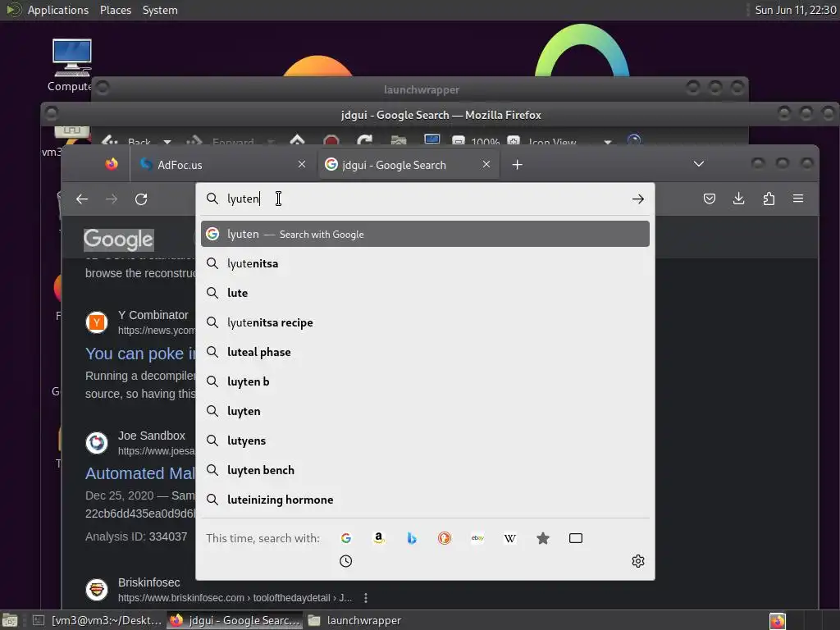Reload the page in Firefox
This screenshot has height=630, width=840.
click(141, 199)
